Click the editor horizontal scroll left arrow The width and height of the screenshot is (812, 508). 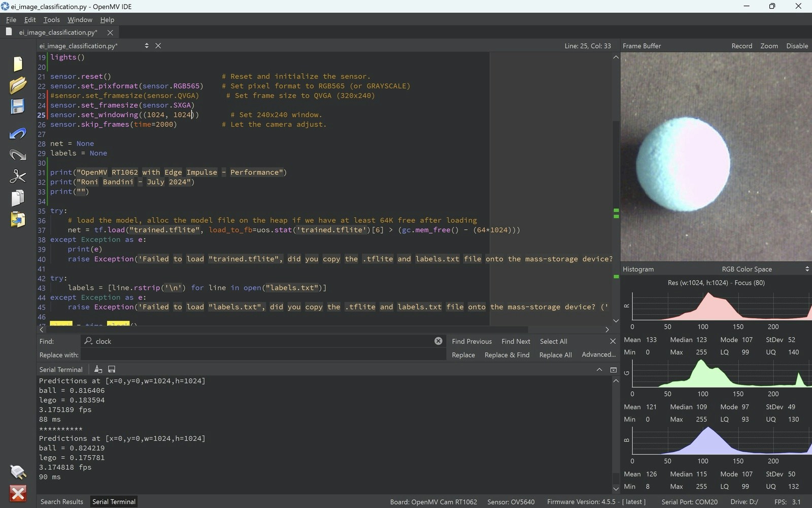click(x=42, y=330)
